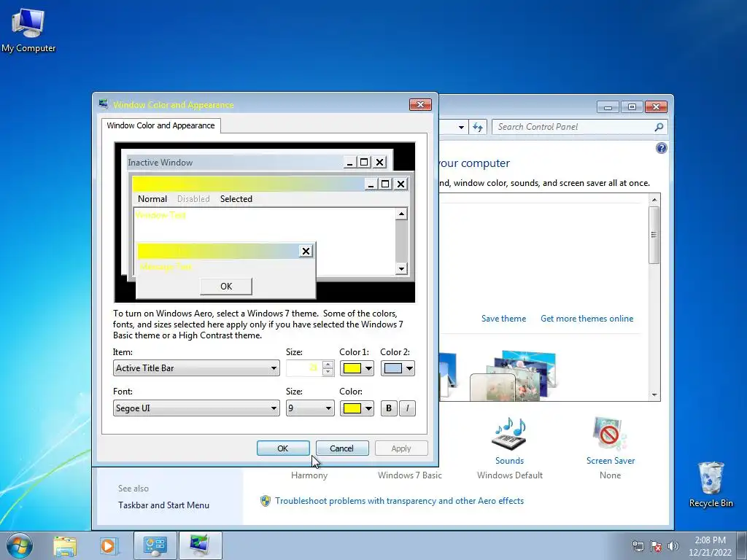Open the Color 1 dropdown arrow

(x=368, y=368)
